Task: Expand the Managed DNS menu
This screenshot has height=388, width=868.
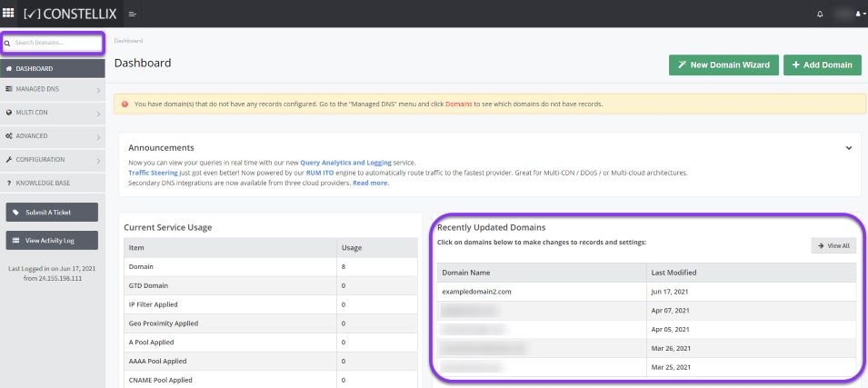Action: 53,89
